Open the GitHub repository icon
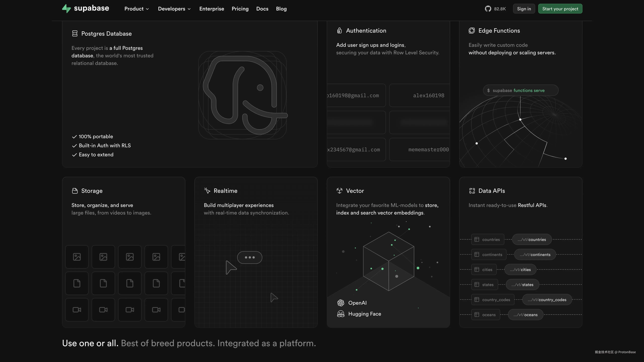 coord(488,9)
